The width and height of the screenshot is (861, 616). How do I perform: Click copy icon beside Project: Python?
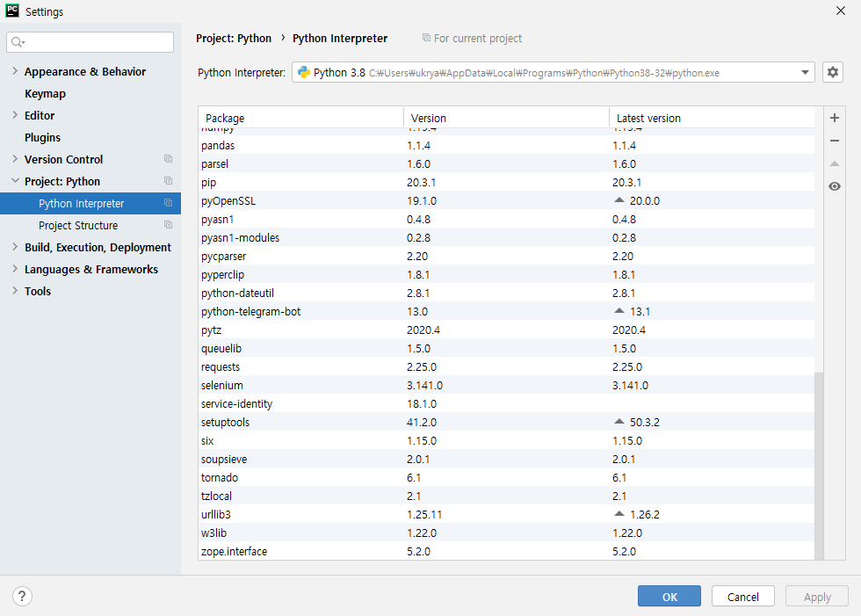(x=168, y=181)
